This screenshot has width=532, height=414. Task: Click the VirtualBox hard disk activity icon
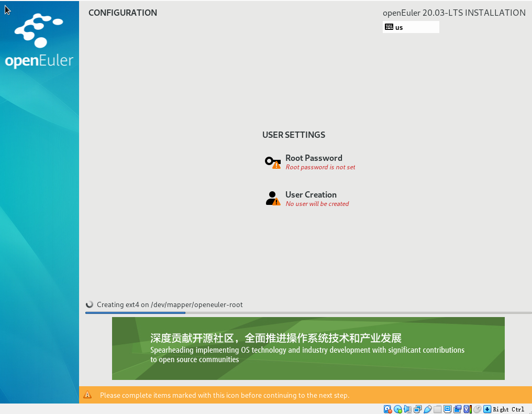point(388,409)
